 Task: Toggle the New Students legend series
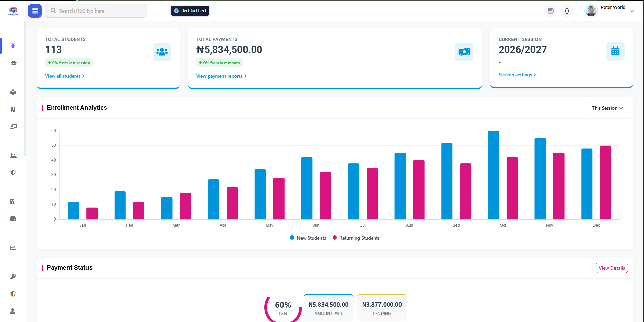(308, 238)
